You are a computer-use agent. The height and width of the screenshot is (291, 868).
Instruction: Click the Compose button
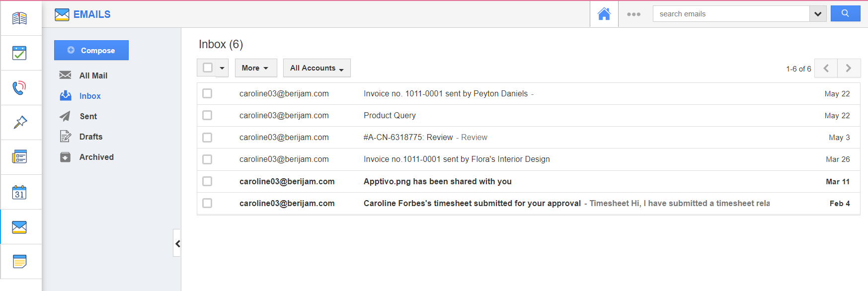click(91, 50)
